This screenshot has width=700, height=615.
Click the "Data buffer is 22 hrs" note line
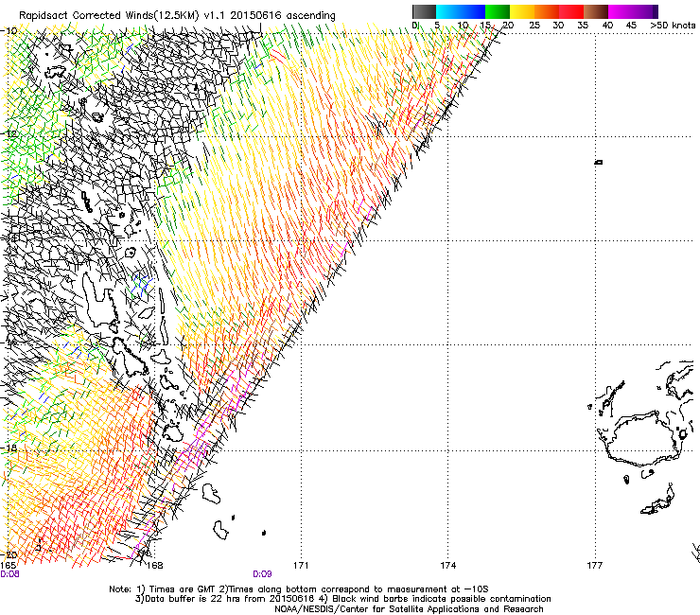pos(342,599)
